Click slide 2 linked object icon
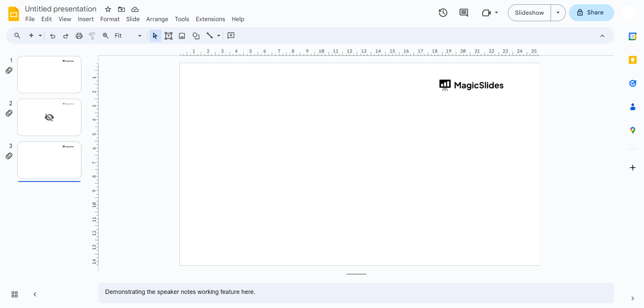 pos(9,113)
